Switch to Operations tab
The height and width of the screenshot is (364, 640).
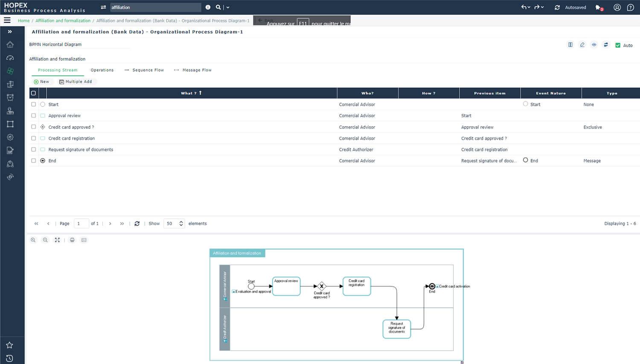(102, 70)
